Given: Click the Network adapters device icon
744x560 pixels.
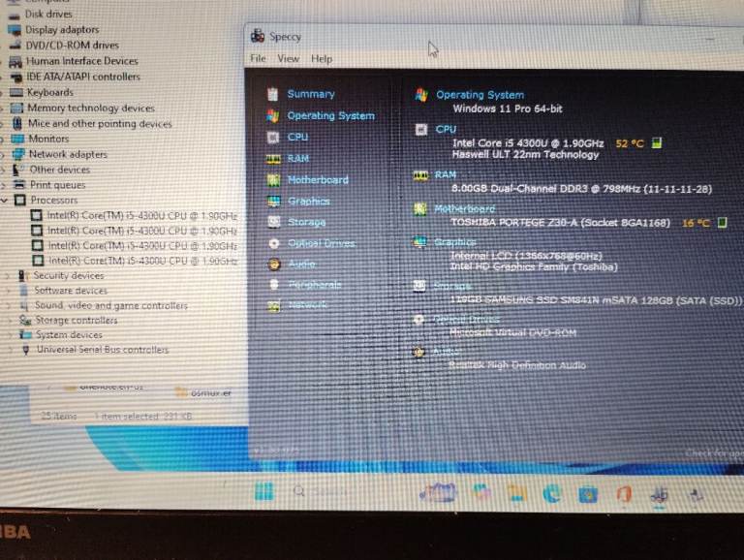Looking at the screenshot, I should click(17, 154).
